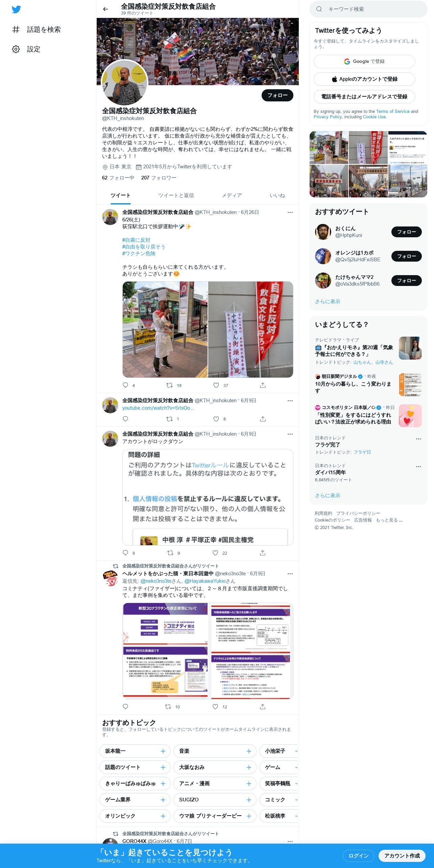Switch to メディア tab
This screenshot has height=868, width=434.
click(232, 195)
